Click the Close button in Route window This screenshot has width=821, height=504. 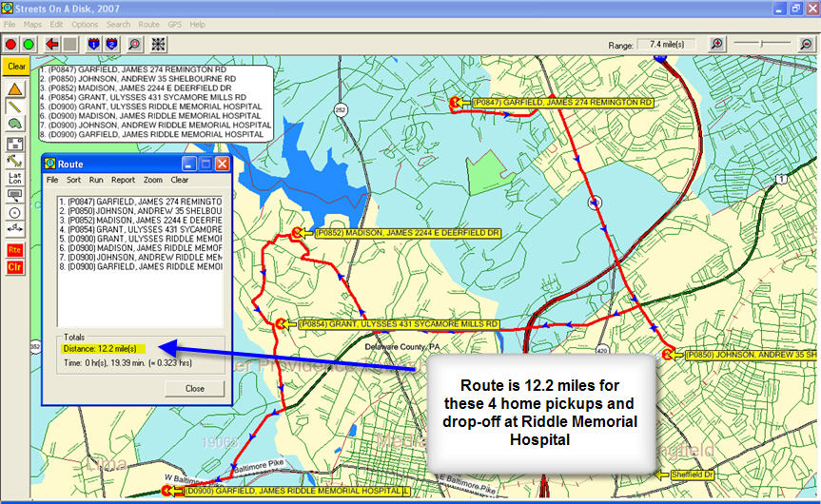[195, 388]
